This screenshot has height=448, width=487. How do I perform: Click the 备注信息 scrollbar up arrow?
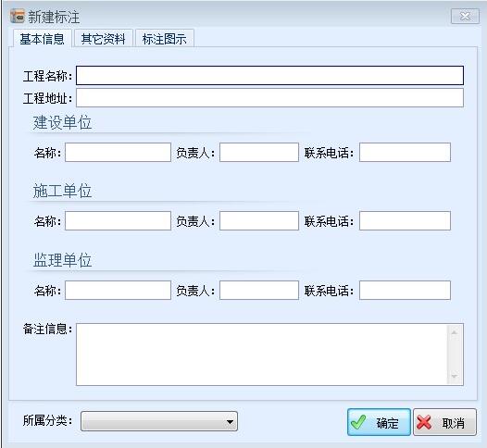[455, 332]
